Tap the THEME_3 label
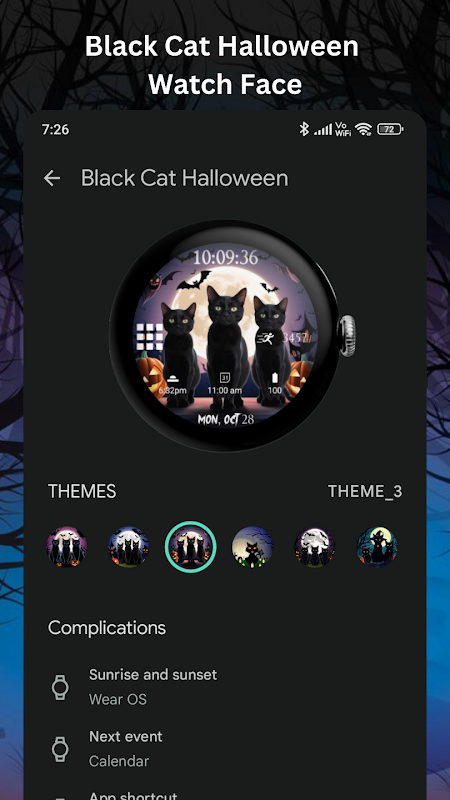This screenshot has height=800, width=450. click(365, 491)
